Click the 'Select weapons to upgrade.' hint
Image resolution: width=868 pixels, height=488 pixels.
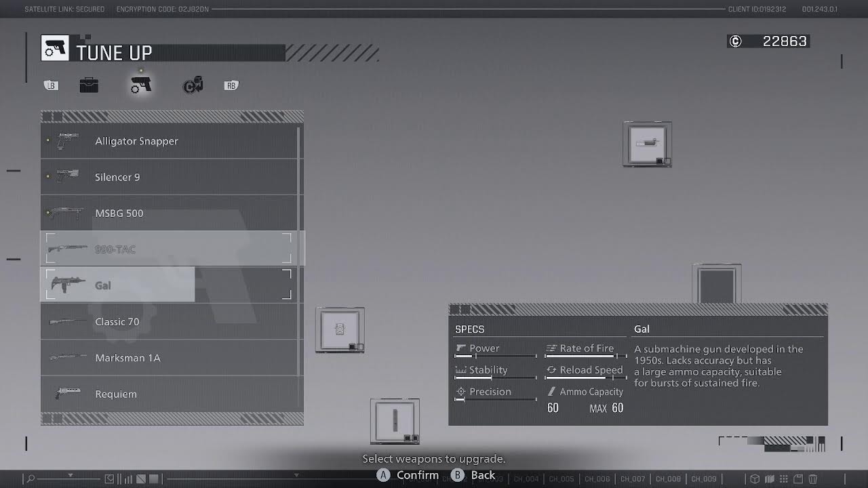[434, 459]
